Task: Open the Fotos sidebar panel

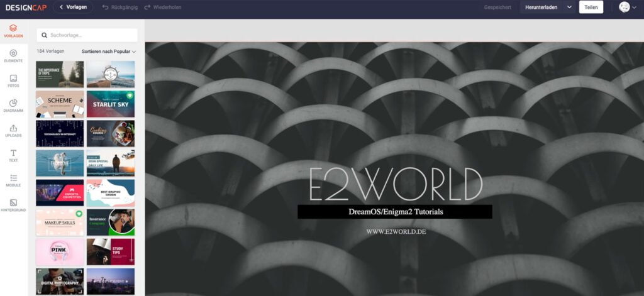Action: [13, 81]
